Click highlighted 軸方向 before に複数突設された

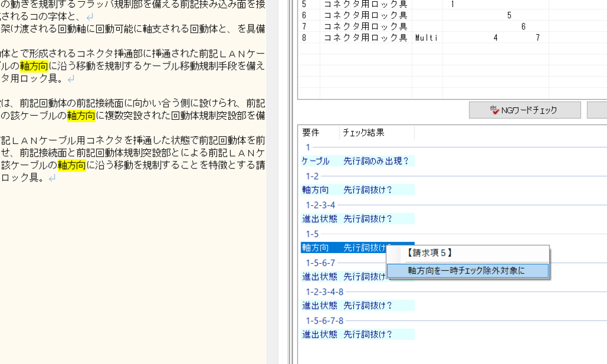pos(82,116)
